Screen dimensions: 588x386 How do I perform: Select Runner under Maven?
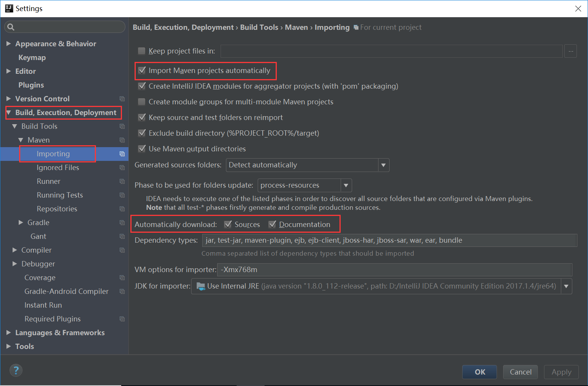[x=49, y=181]
